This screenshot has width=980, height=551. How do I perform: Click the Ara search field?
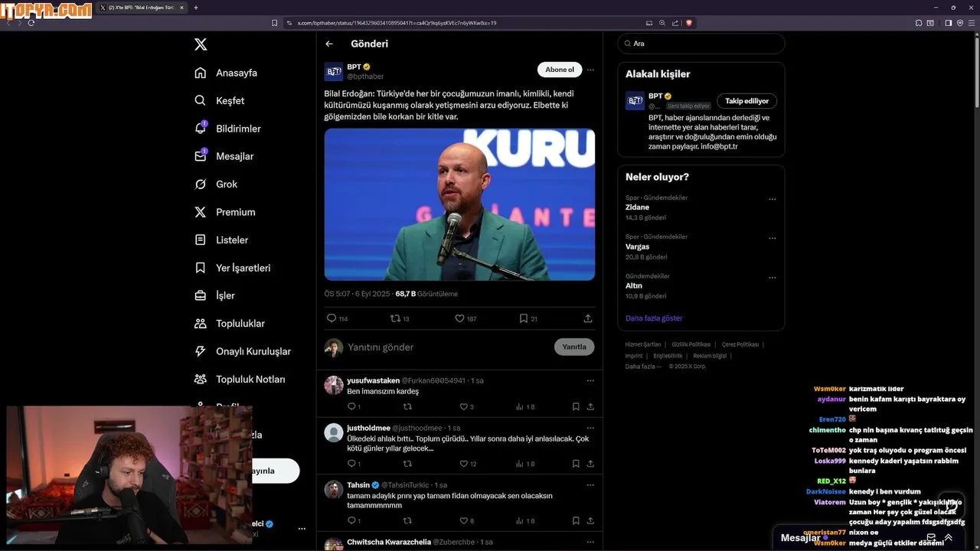tap(701, 44)
